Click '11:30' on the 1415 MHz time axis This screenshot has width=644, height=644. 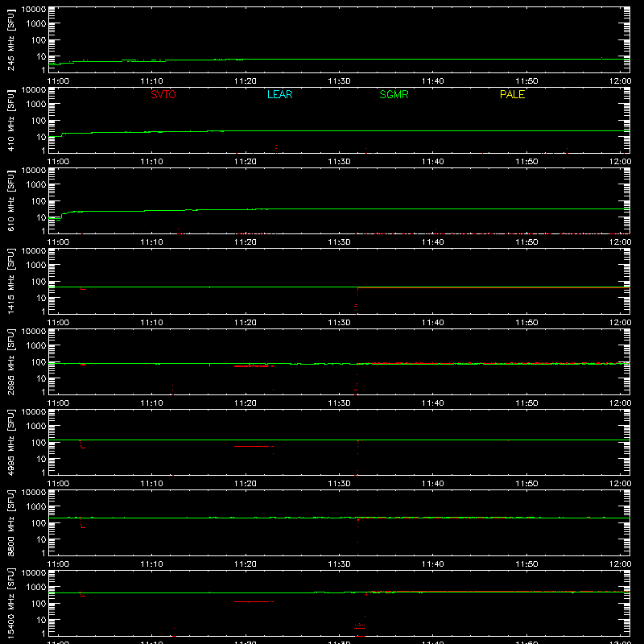coord(339,323)
